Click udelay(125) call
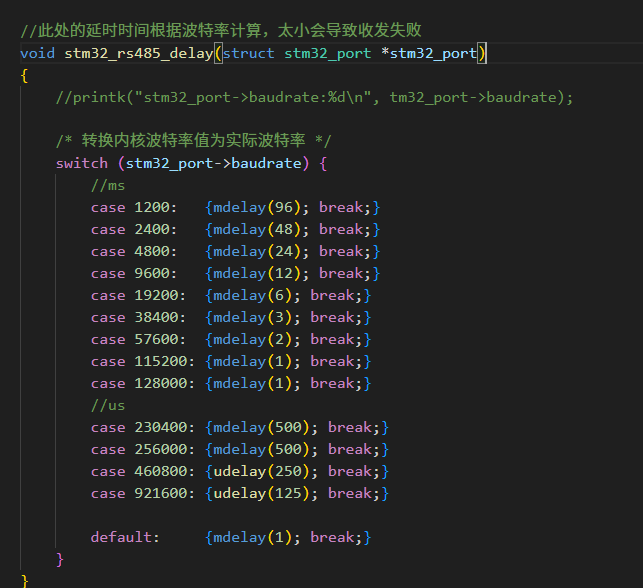The width and height of the screenshot is (643, 588). (262, 493)
